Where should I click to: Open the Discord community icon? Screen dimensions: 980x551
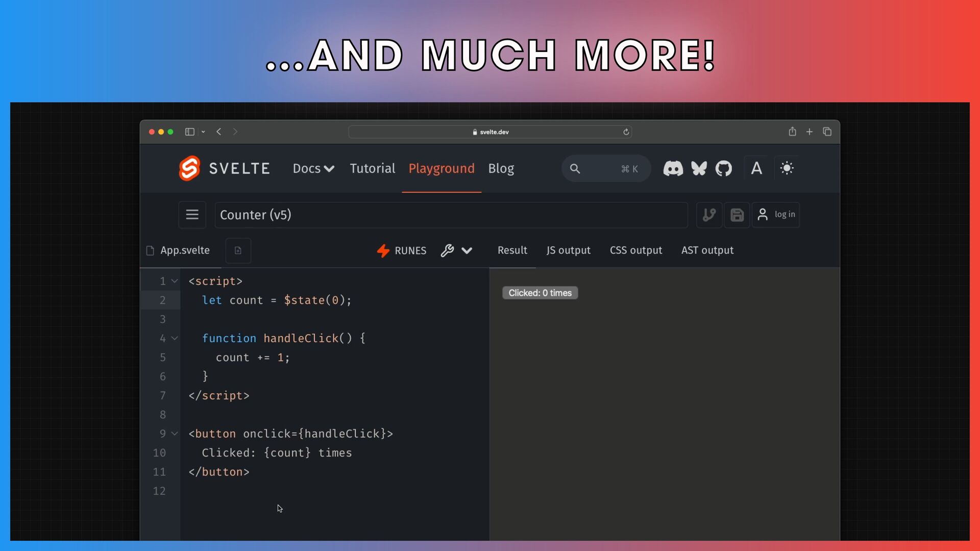click(673, 168)
